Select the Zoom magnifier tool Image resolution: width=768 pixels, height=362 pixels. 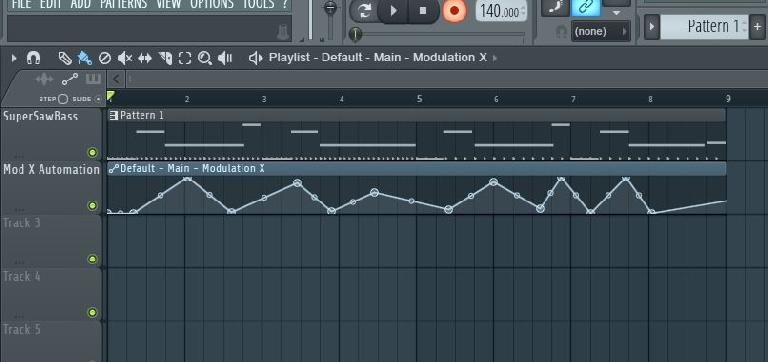coord(204,58)
